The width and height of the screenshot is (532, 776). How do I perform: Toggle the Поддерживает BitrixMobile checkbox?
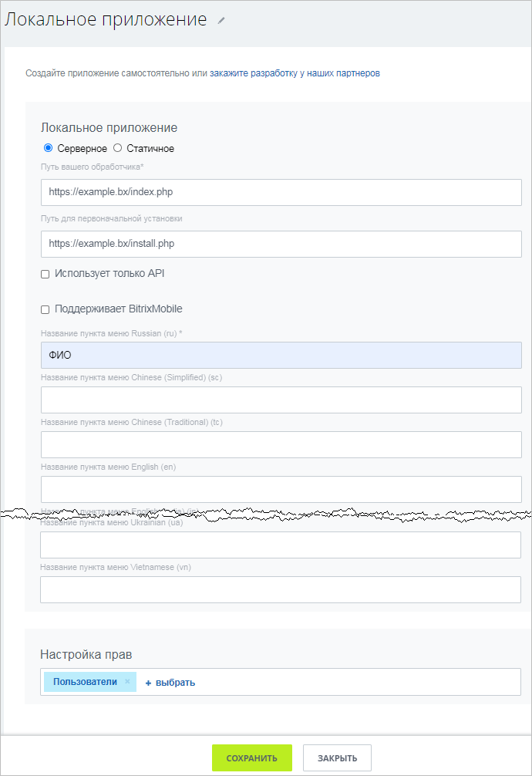coord(45,309)
